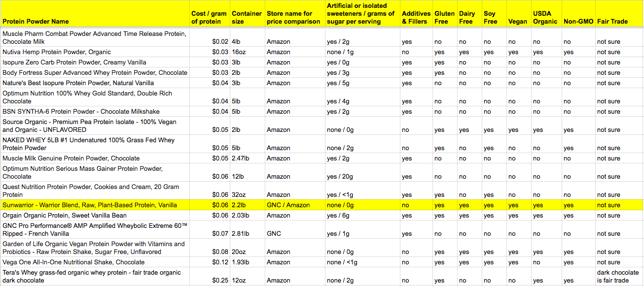Select the '2.03lb' container size cell
Image resolution: width=644 pixels, height=286 pixels.
pyautogui.click(x=247, y=215)
